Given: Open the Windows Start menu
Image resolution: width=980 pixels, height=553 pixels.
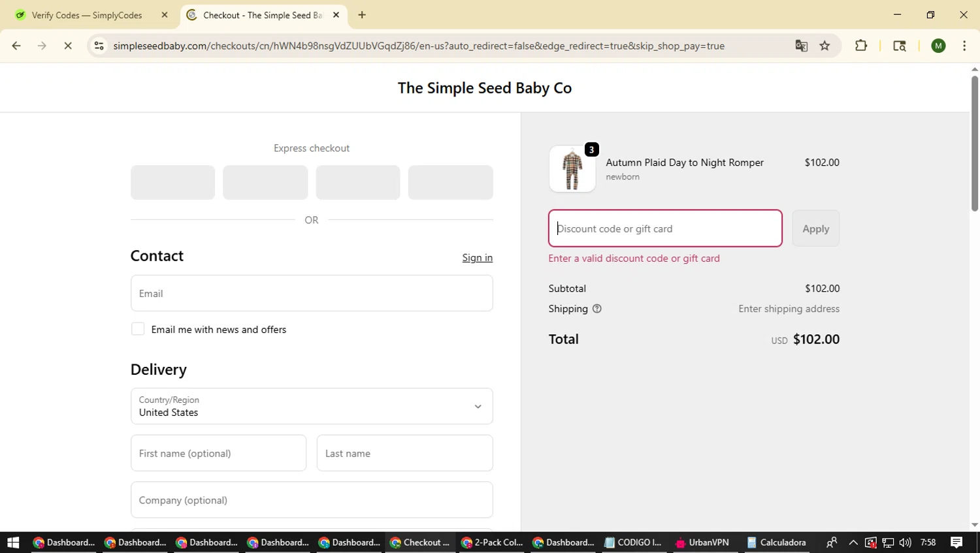Looking at the screenshot, I should 13,543.
